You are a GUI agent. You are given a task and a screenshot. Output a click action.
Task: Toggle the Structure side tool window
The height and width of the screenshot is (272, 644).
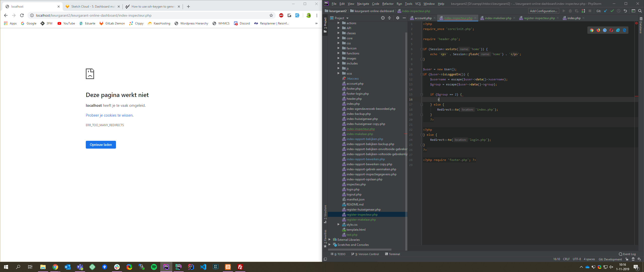click(x=325, y=213)
